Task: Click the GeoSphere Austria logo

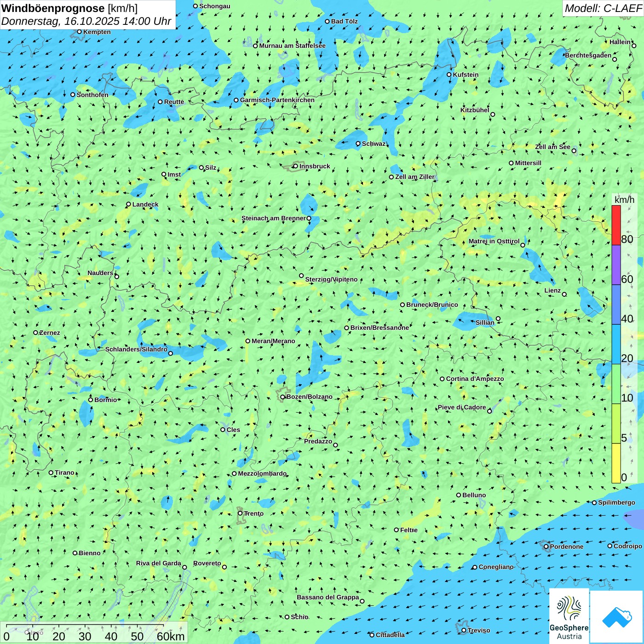Action: tap(569, 616)
